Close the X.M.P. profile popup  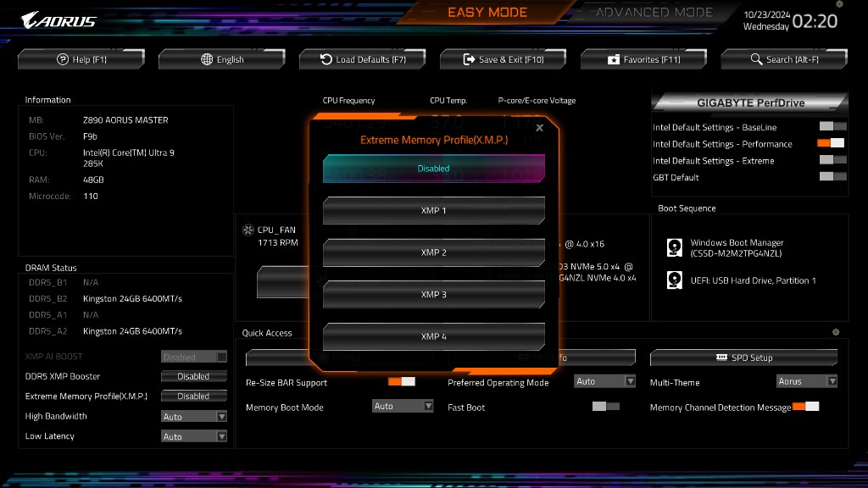540,128
